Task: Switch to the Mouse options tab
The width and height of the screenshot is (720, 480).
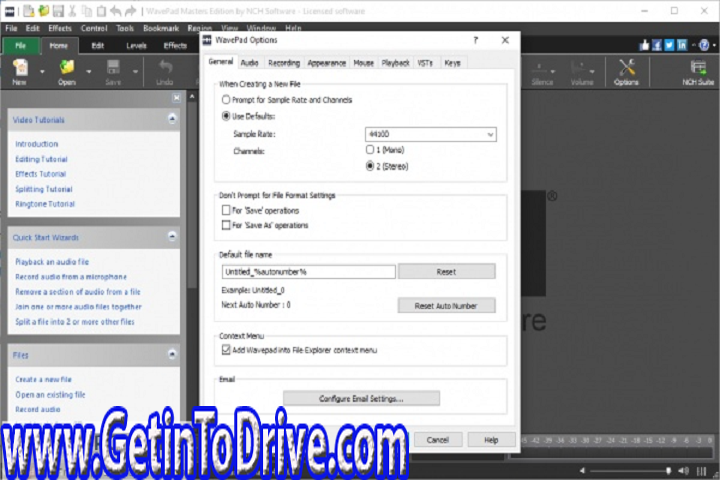Action: tap(363, 63)
